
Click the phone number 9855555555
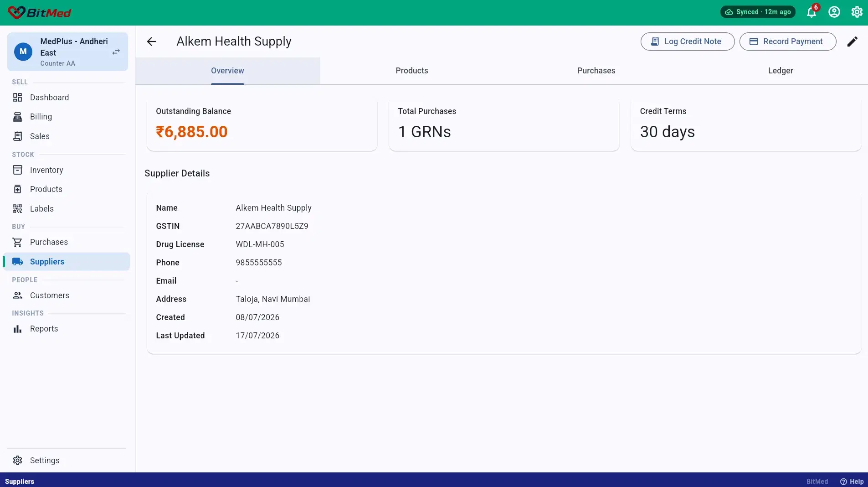click(259, 263)
